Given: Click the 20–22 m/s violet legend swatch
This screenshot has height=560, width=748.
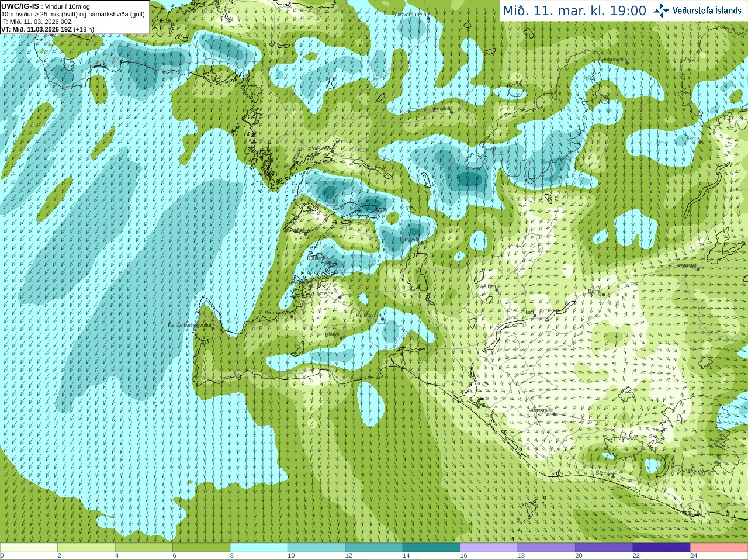Looking at the screenshot, I should [x=604, y=547].
